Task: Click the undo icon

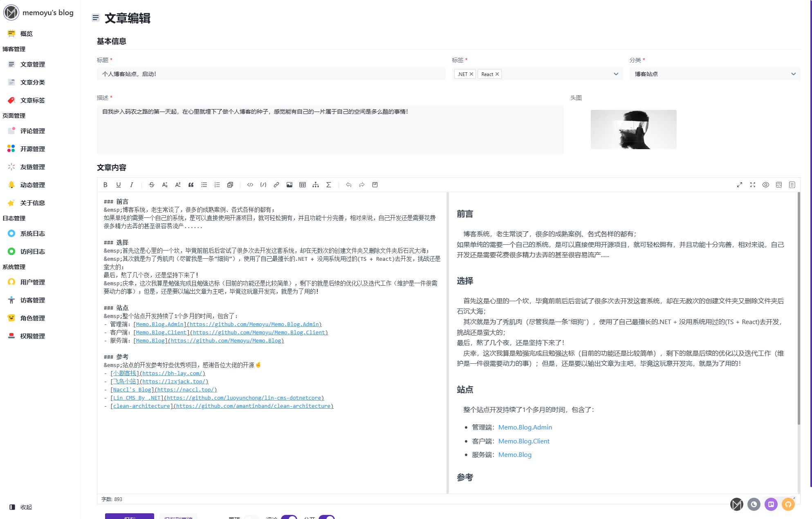Action: pos(349,185)
